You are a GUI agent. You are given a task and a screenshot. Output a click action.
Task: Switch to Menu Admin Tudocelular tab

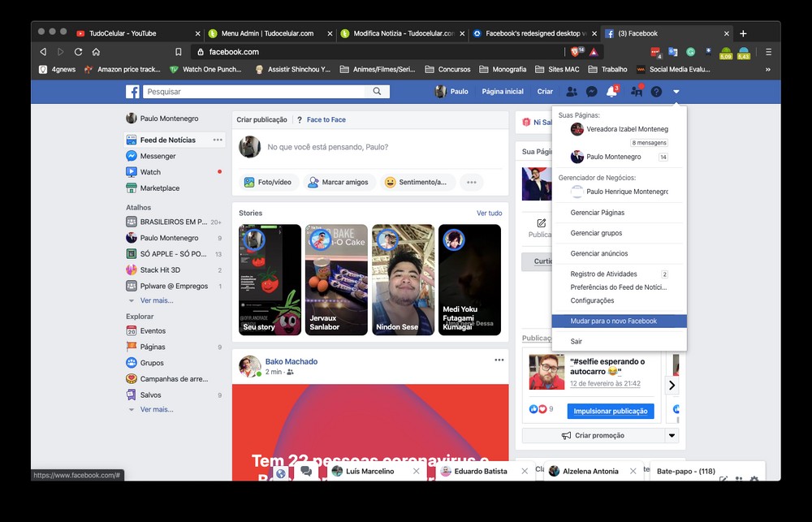[270, 33]
